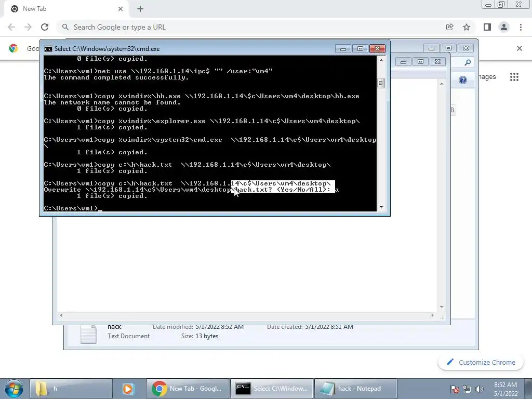Click 'Text Document' file type label
Image resolution: width=532 pixels, height=399 pixels.
[x=129, y=336]
